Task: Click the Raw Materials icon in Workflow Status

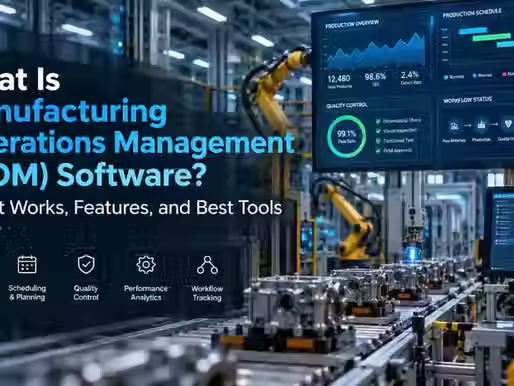Action: tap(454, 126)
